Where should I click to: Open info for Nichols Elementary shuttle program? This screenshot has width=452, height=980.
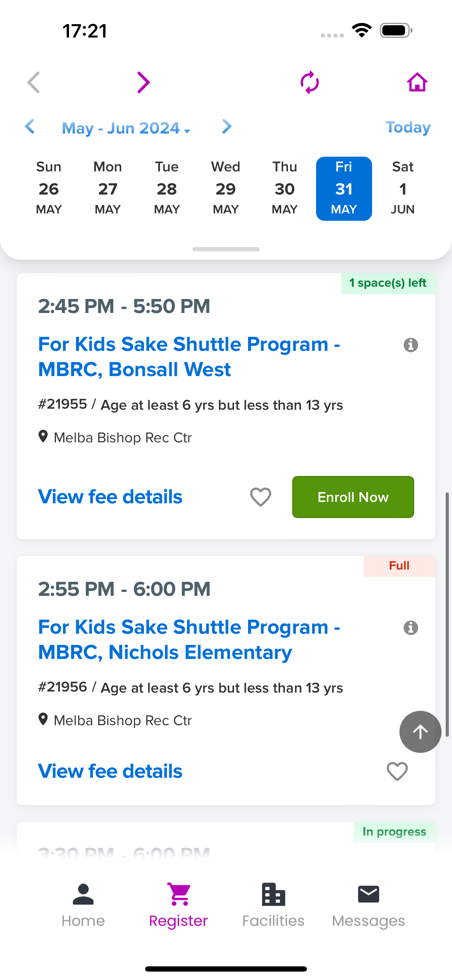[411, 627]
